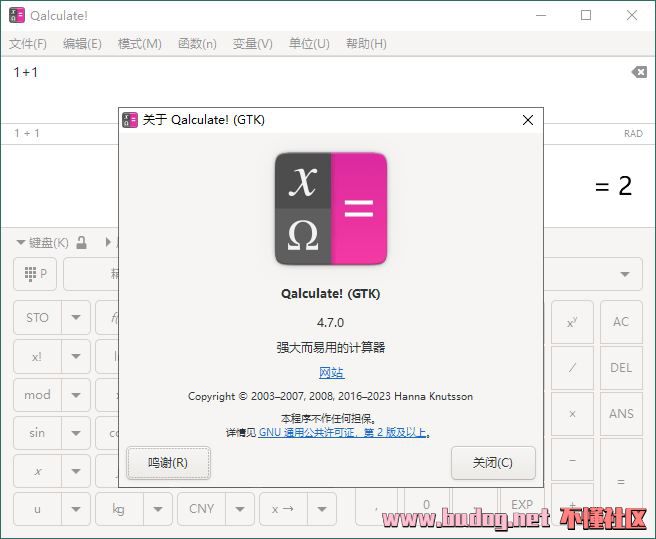The width and height of the screenshot is (656, 539).
Task: Click the 网站 website link
Action: [331, 373]
